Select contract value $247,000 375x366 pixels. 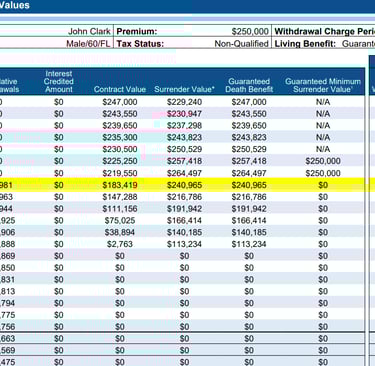pos(120,102)
